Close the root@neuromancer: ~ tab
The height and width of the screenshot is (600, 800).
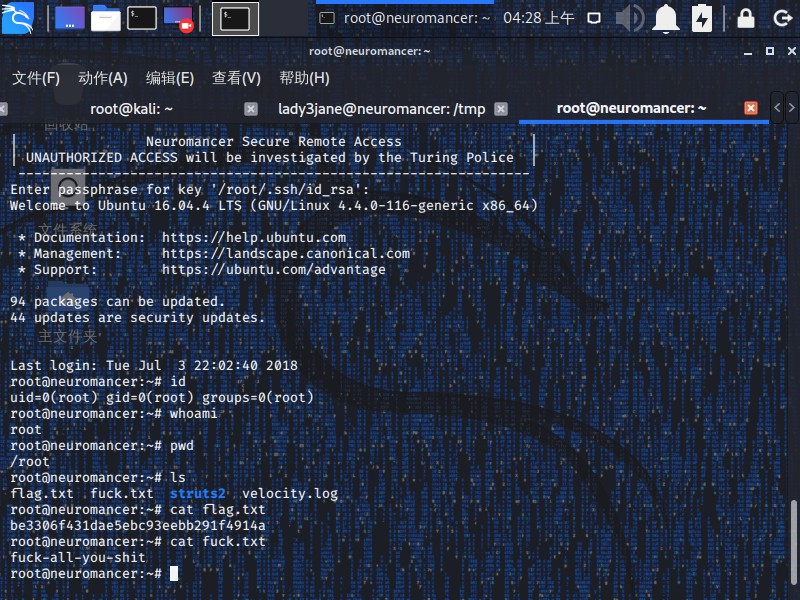[751, 108]
